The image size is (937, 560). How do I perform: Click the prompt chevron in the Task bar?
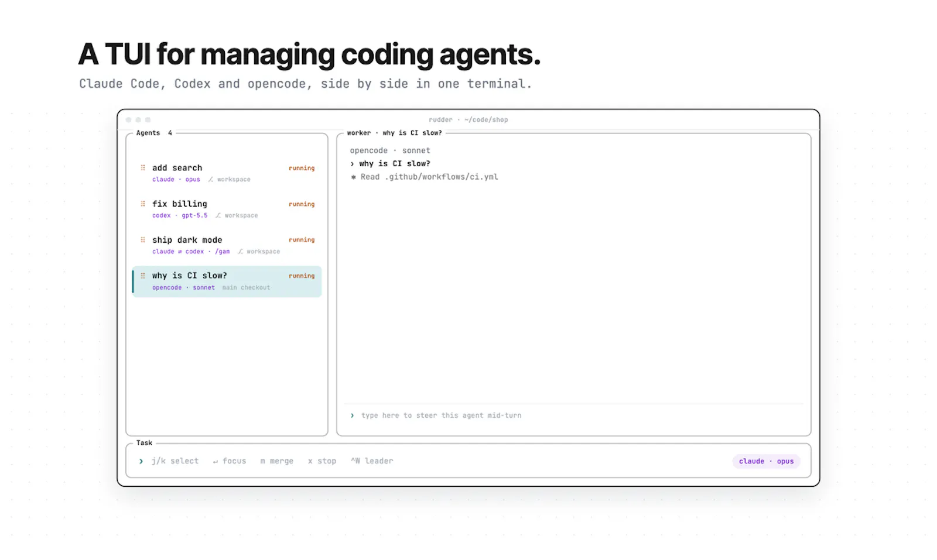[x=141, y=461]
